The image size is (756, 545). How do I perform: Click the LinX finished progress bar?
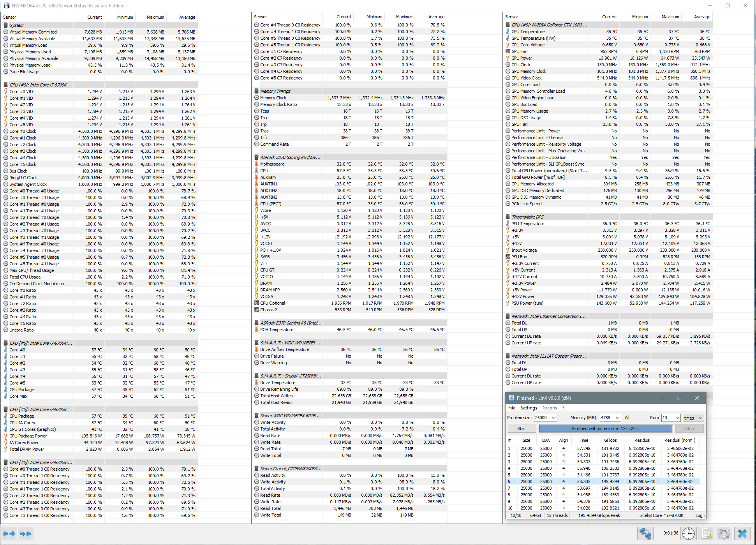(605, 429)
